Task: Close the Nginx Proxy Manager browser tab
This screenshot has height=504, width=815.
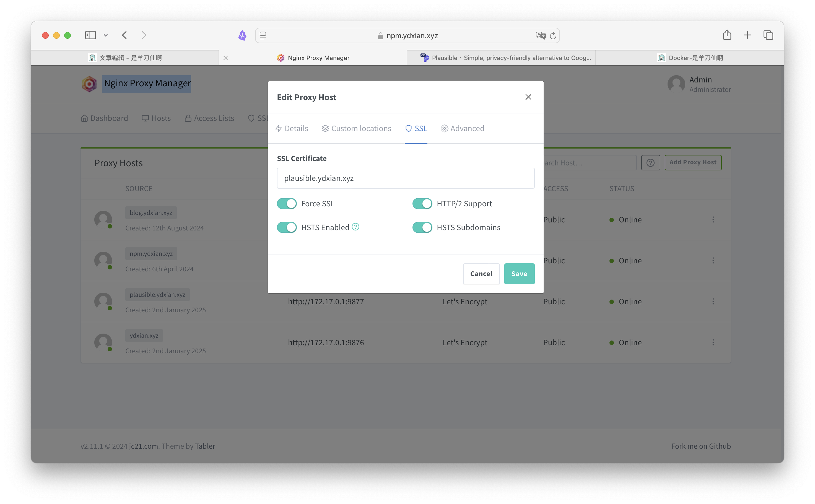Action: pyautogui.click(x=226, y=58)
